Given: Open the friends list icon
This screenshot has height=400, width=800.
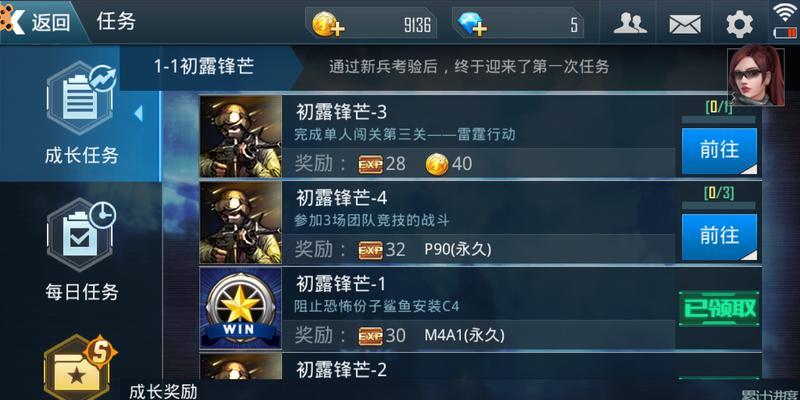Looking at the screenshot, I should (x=630, y=23).
